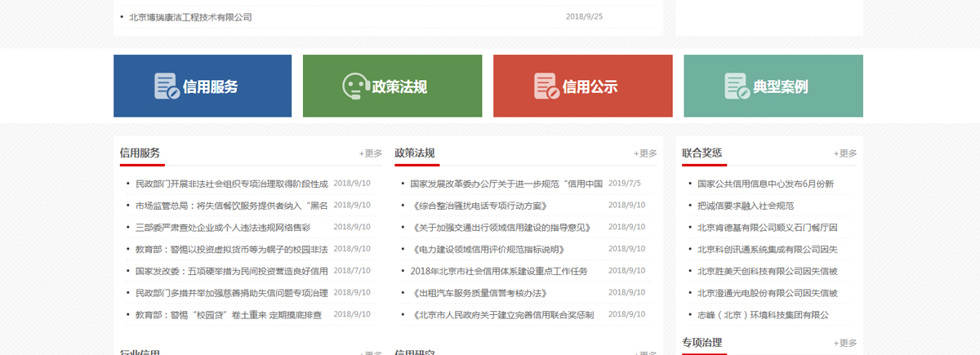
Task: Select the 政策法规 section heading tab
Action: point(415,153)
